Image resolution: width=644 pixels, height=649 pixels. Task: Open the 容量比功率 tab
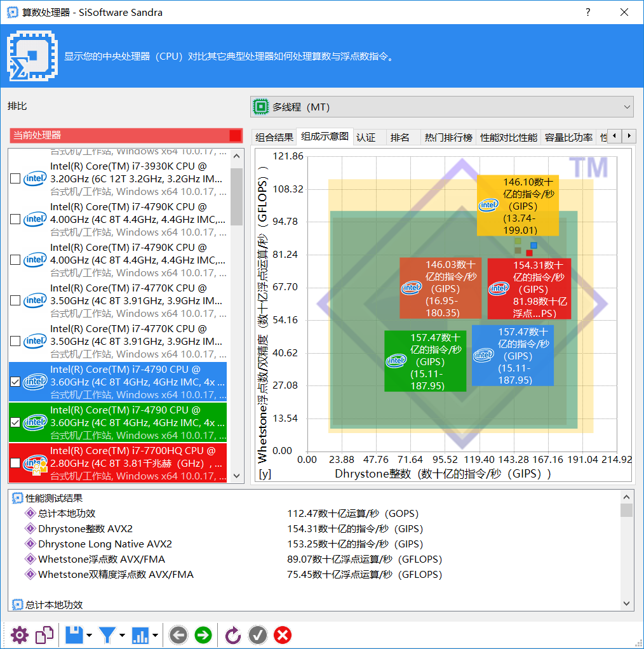(568, 137)
